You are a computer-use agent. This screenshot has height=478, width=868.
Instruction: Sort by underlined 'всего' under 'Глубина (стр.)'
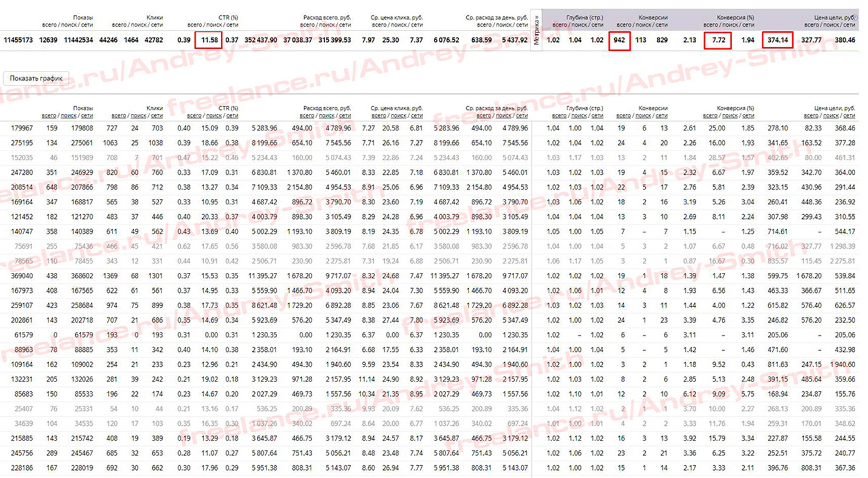[560, 115]
